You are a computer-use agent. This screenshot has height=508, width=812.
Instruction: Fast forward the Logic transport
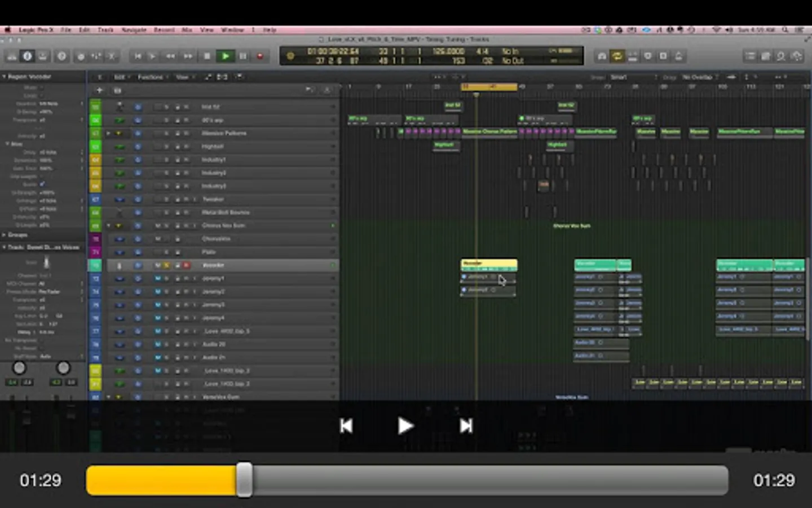[188, 56]
